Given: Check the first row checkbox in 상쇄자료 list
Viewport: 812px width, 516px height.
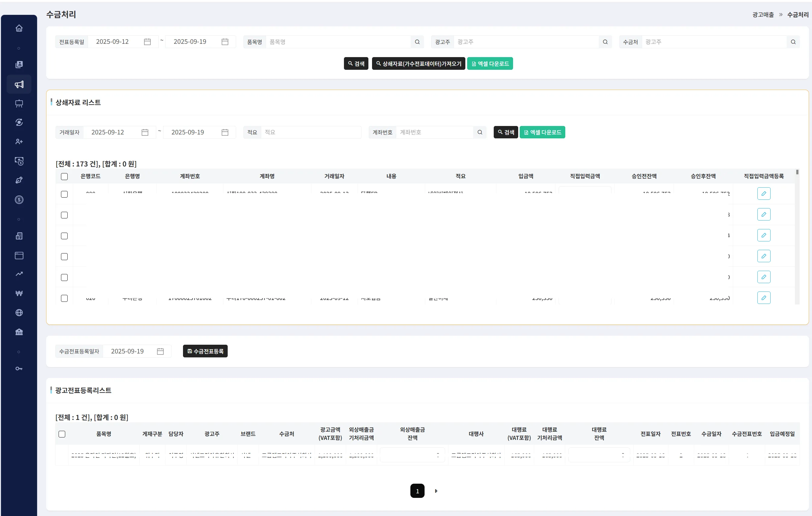Looking at the screenshot, I should (x=64, y=194).
